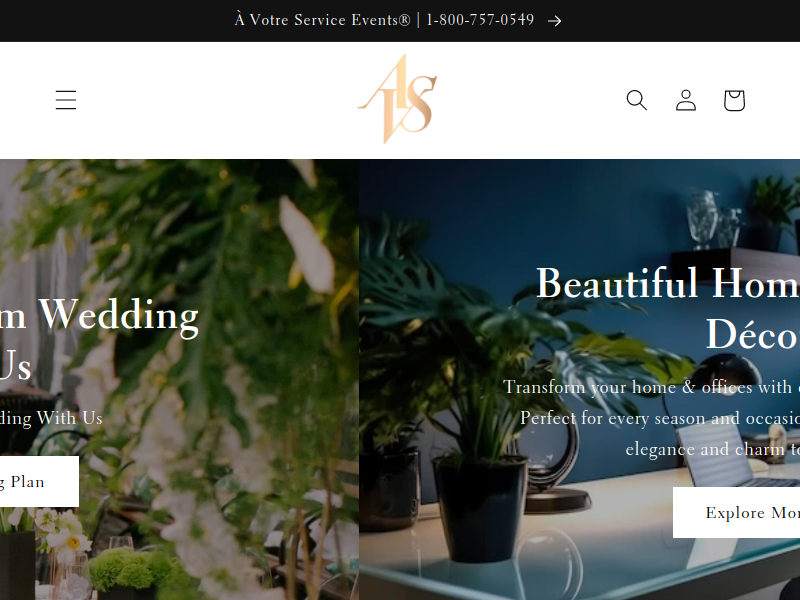800x600 pixels.
Task: Click the Explore More button
Action: click(736, 512)
